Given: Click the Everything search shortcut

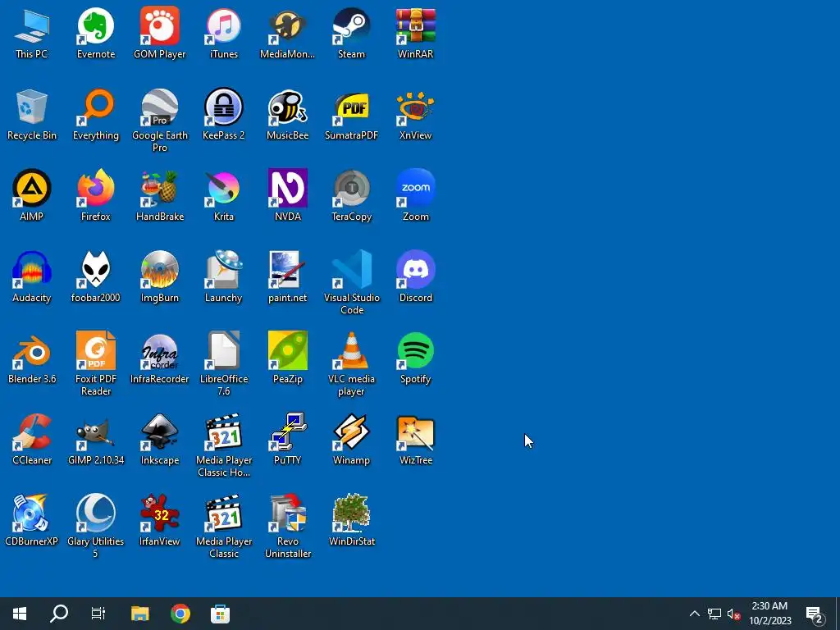Looking at the screenshot, I should click(95, 107).
